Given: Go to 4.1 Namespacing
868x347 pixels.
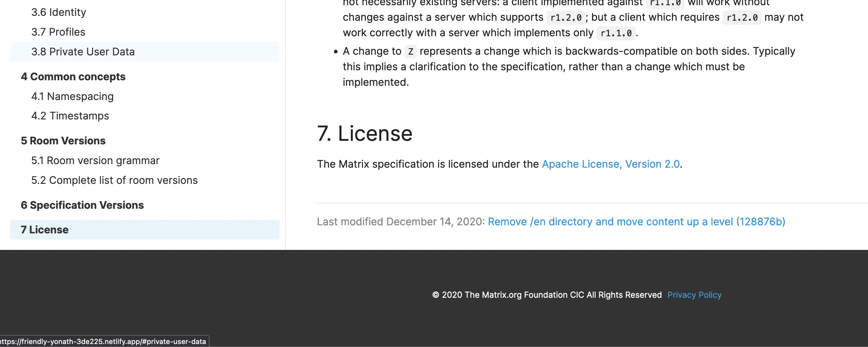Looking at the screenshot, I should (72, 96).
